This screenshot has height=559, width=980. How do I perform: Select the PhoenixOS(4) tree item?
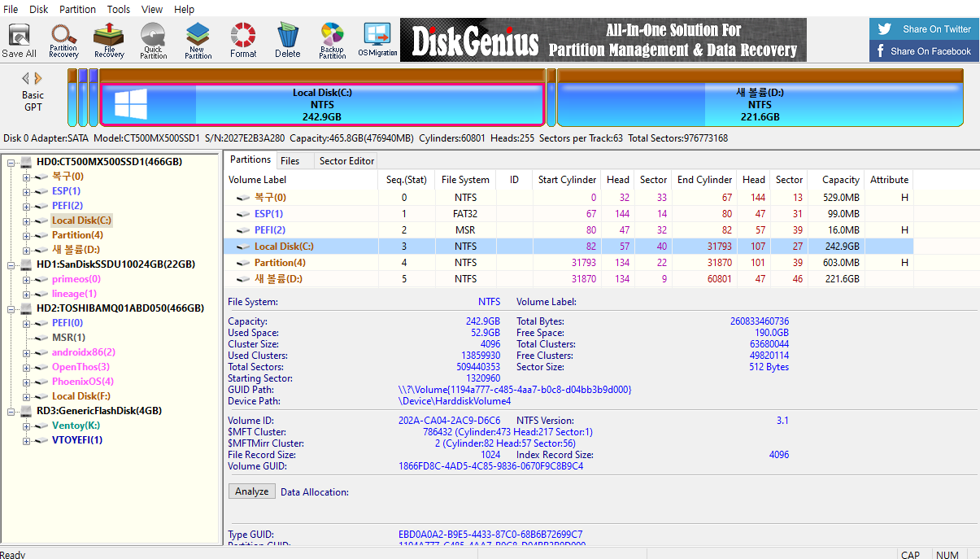click(x=83, y=382)
